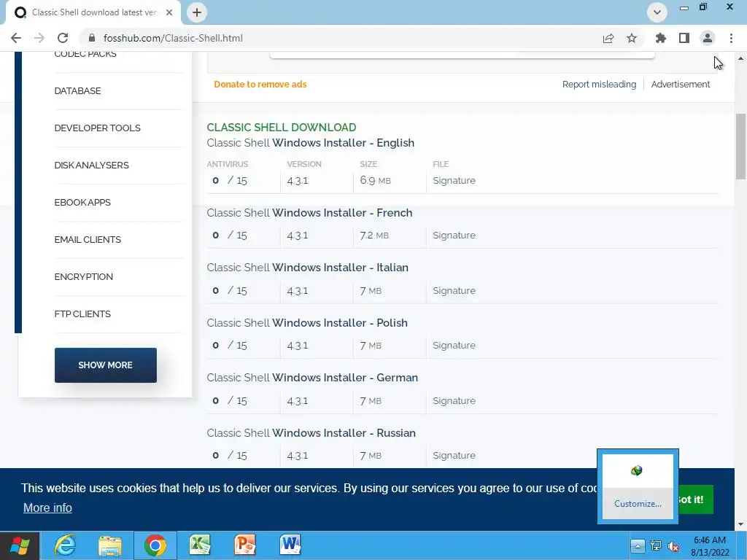Click the 7.2 MB size value
The image size is (747, 560).
tap(374, 236)
